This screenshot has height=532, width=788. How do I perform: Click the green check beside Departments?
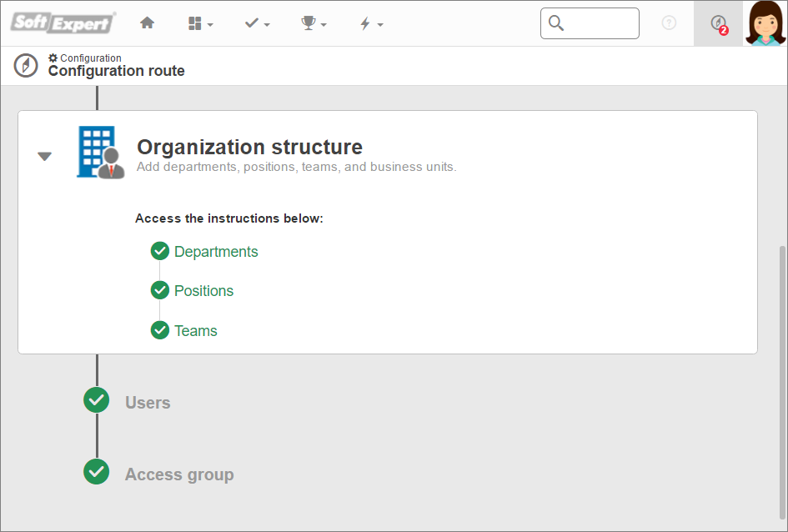[x=160, y=251]
